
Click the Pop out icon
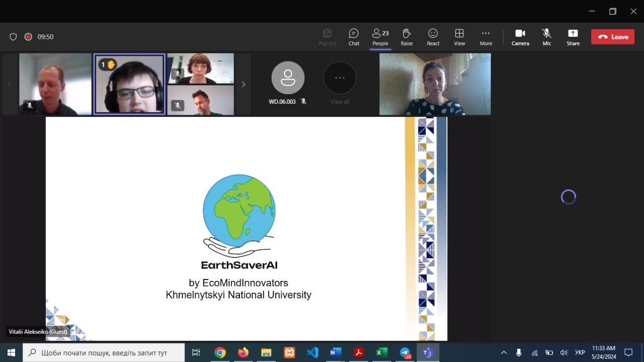327,37
